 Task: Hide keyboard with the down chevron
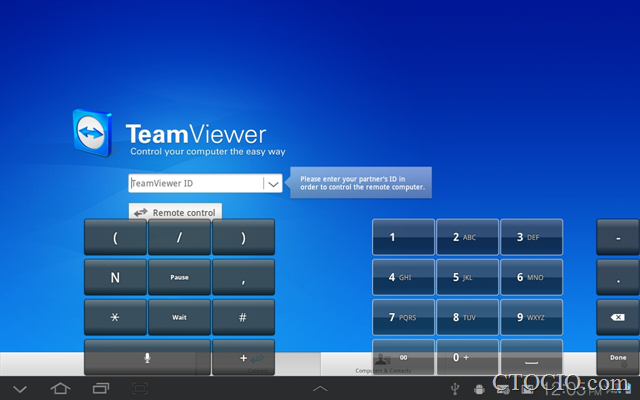[x=20, y=389]
